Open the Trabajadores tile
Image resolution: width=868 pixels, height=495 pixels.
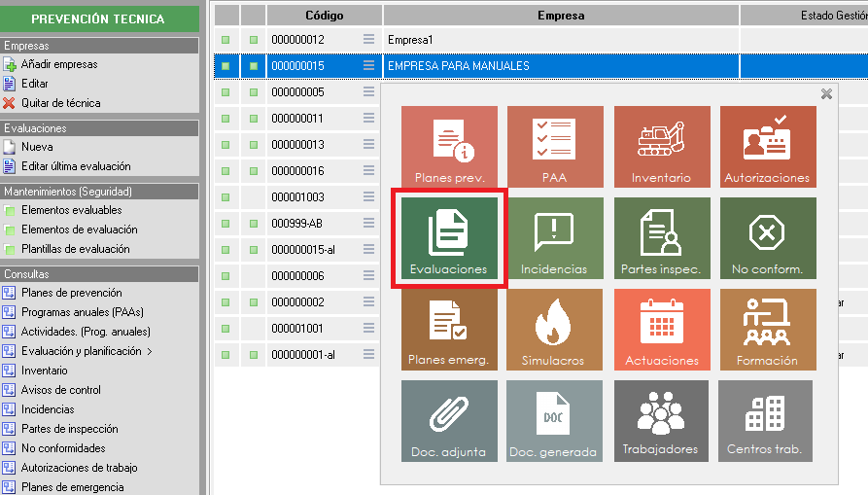point(661,420)
